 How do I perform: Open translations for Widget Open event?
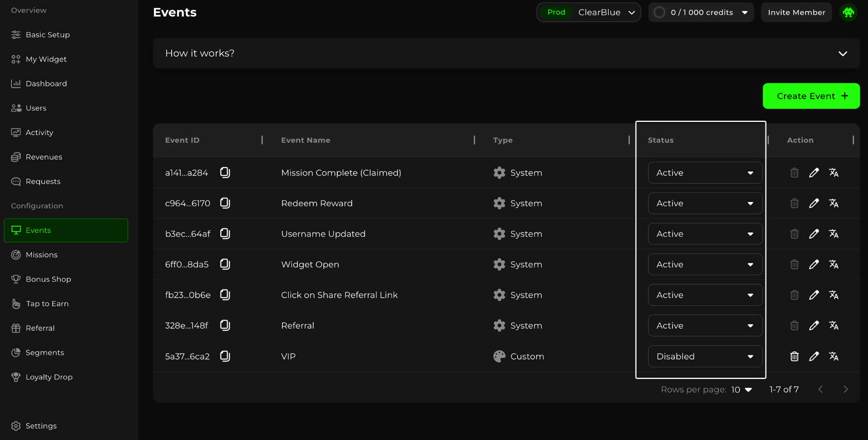pyautogui.click(x=834, y=265)
